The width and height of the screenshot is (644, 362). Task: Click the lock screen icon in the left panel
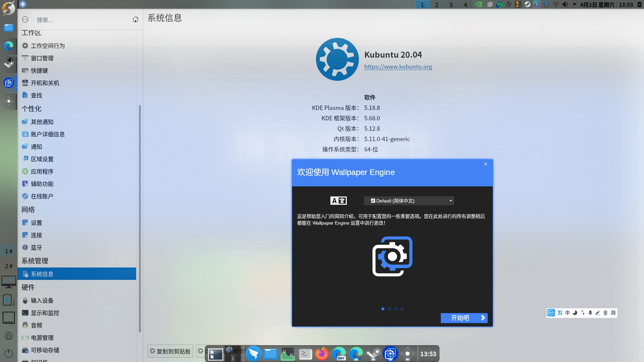pyautogui.click(x=9, y=336)
